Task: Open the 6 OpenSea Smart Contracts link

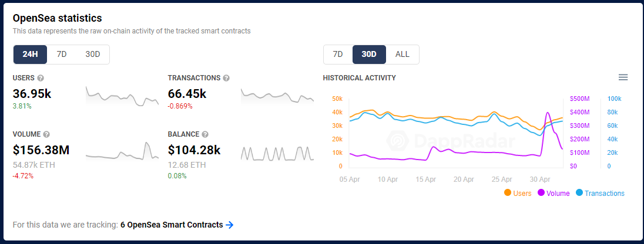Action: (172, 225)
